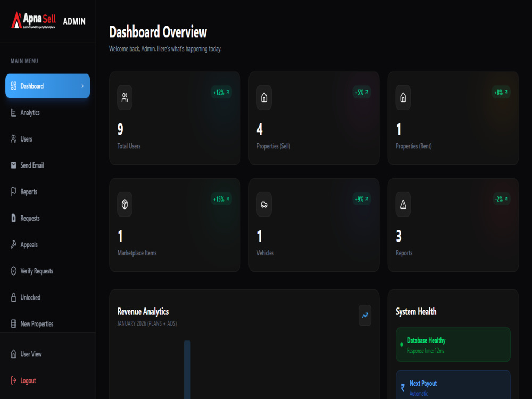Click the Reports card count 3
Screen dimensions: 532x399
398,236
